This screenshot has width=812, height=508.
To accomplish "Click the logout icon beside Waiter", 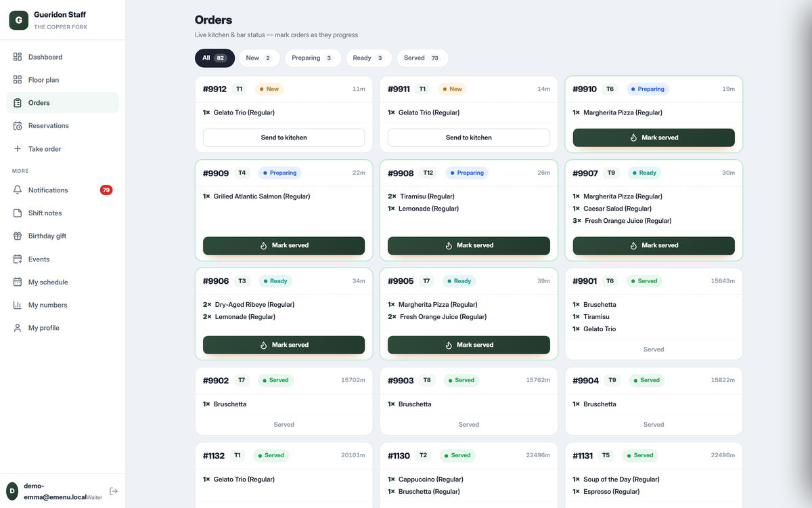I will pos(114,491).
